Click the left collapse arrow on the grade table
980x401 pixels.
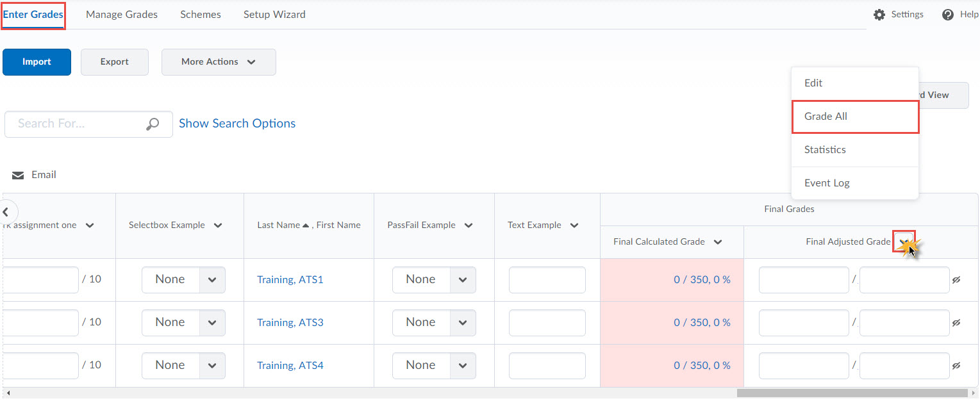point(7,211)
